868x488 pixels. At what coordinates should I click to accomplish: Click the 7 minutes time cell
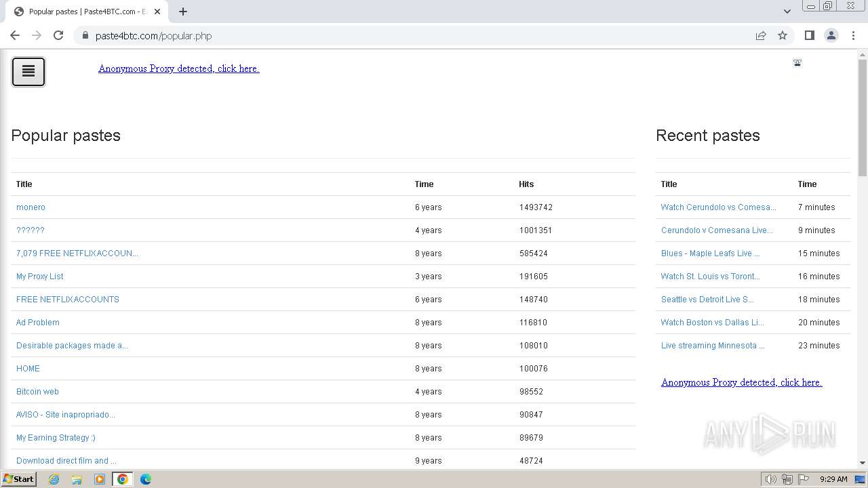pyautogui.click(x=816, y=207)
